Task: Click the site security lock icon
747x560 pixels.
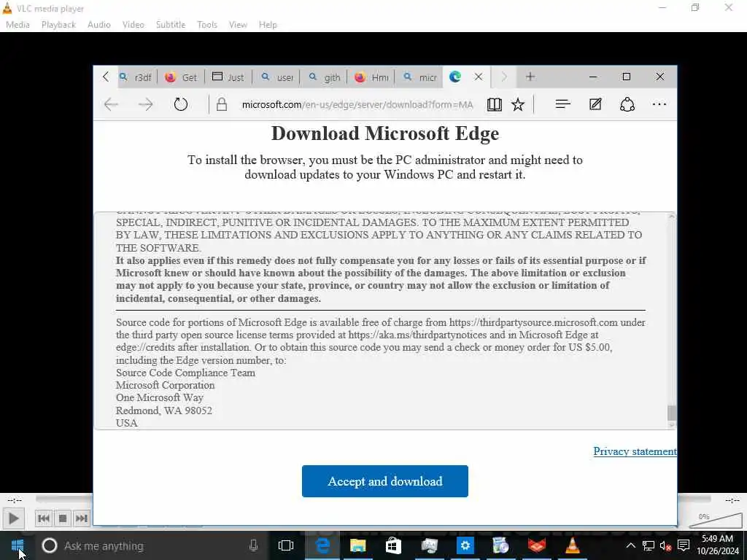Action: pyautogui.click(x=222, y=104)
